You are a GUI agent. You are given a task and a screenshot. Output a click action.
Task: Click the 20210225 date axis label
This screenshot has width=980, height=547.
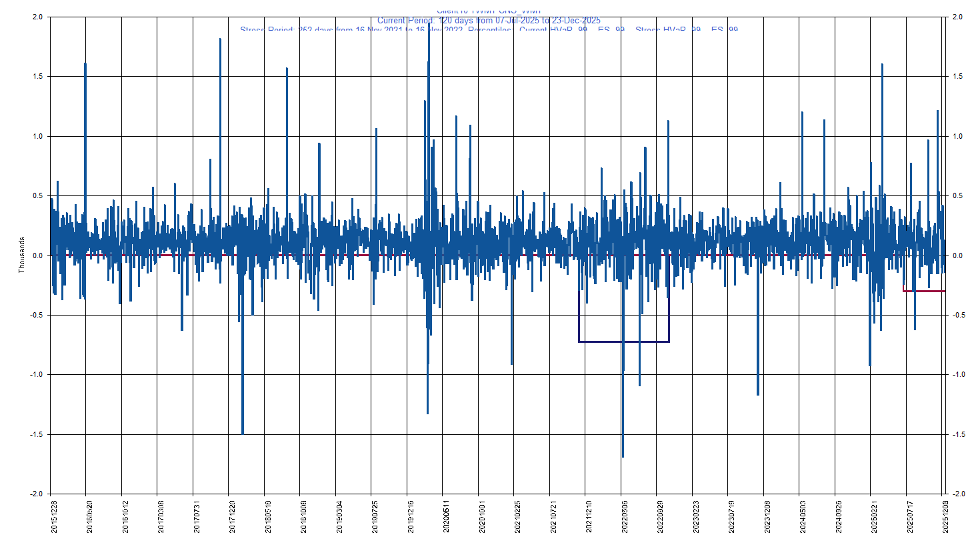click(518, 518)
